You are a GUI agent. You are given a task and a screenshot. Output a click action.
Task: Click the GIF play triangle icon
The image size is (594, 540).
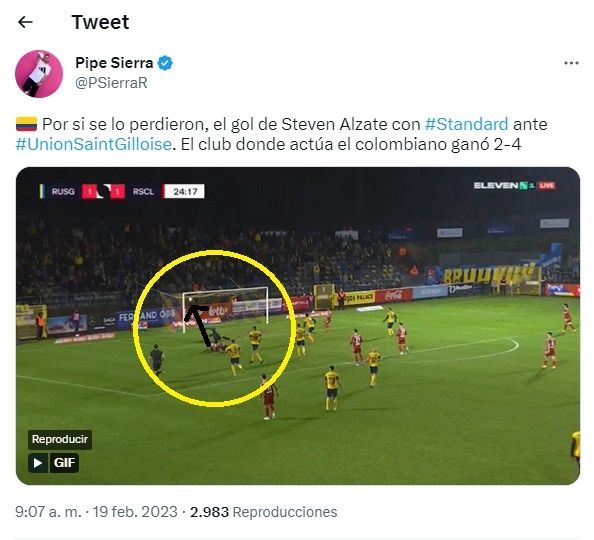tap(38, 463)
